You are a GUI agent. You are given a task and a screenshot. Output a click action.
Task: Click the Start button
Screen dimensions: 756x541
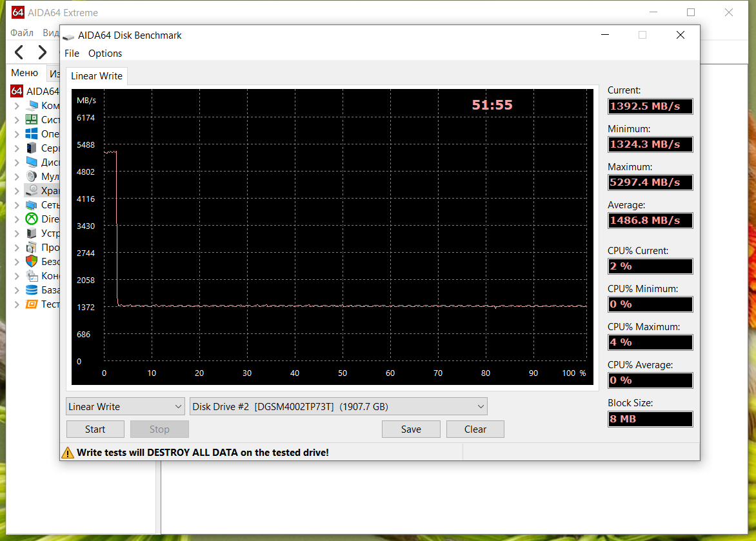click(x=95, y=429)
